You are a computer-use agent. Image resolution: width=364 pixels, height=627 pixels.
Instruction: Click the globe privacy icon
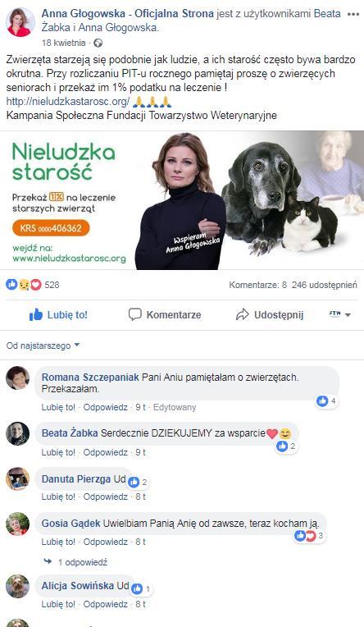[98, 43]
